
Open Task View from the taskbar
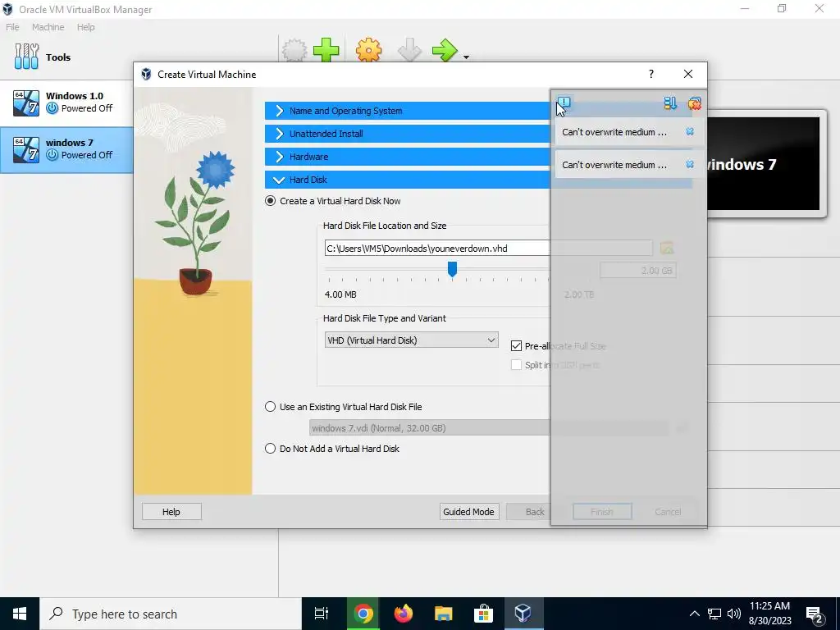[322, 614]
